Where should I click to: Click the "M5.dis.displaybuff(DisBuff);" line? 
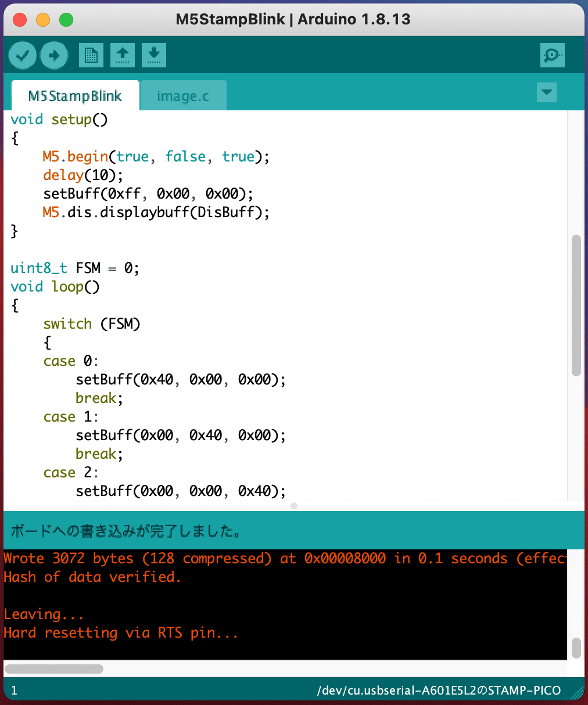pyautogui.click(x=156, y=213)
